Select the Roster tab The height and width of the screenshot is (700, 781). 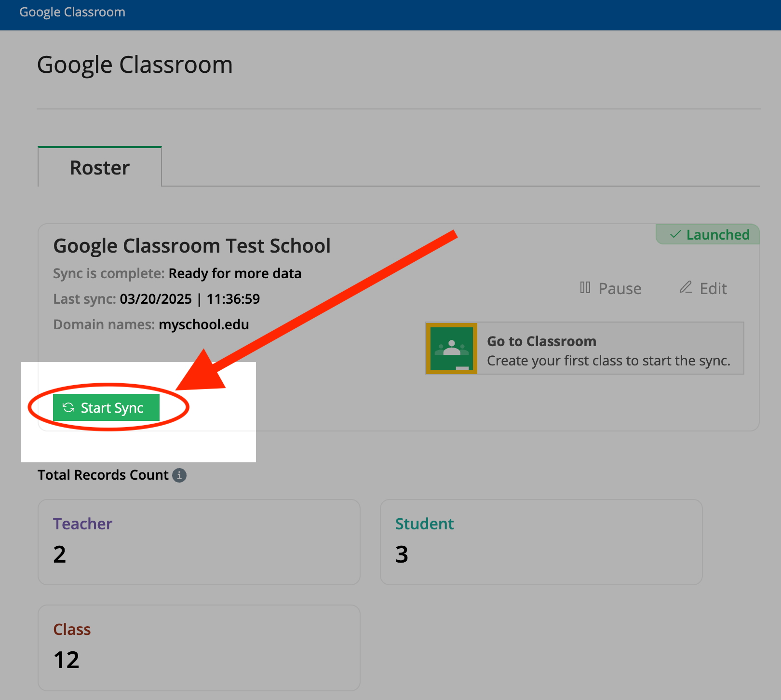(x=100, y=167)
